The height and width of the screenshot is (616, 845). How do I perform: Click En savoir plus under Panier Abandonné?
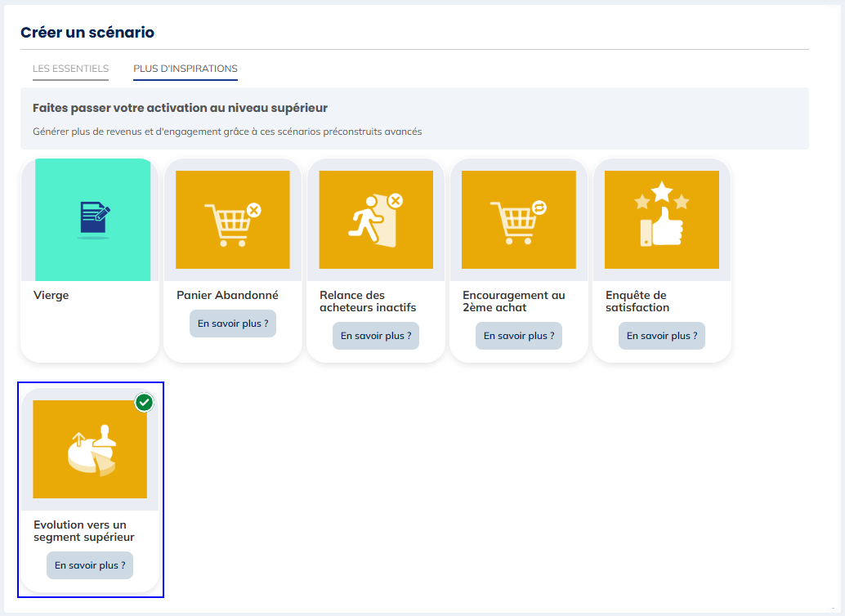pyautogui.click(x=233, y=324)
